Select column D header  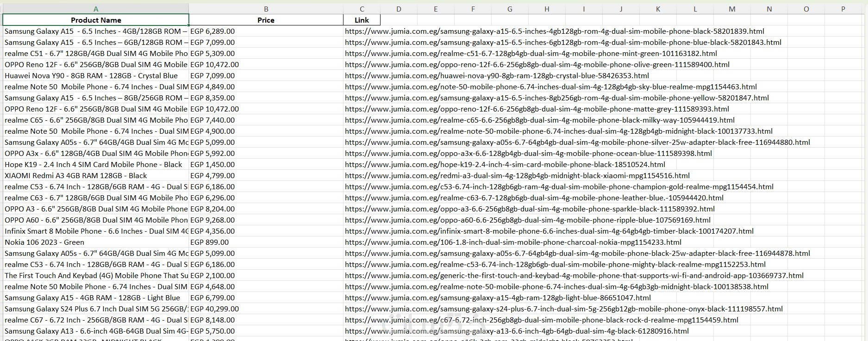pyautogui.click(x=399, y=9)
